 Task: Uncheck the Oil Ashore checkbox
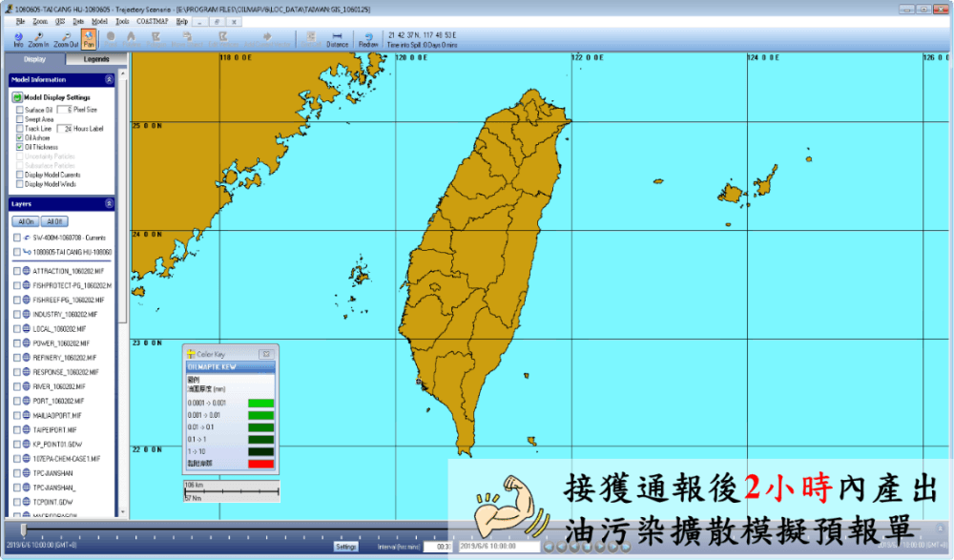pyautogui.click(x=20, y=137)
